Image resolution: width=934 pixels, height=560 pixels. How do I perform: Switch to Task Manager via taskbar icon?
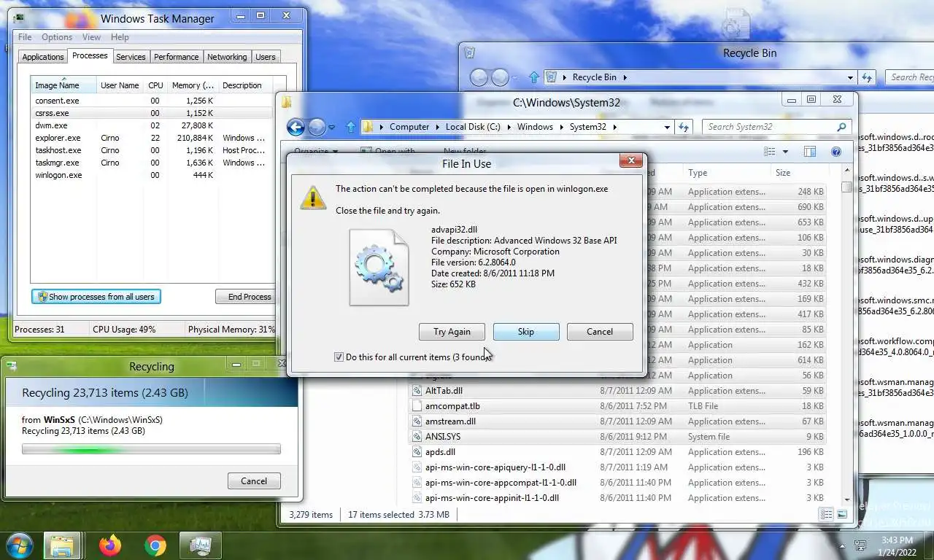(x=199, y=545)
